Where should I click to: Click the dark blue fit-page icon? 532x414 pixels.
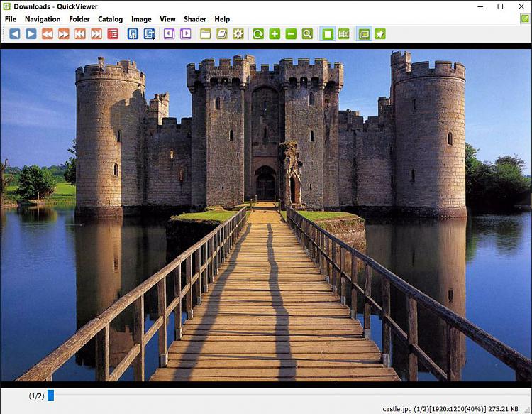point(133,34)
